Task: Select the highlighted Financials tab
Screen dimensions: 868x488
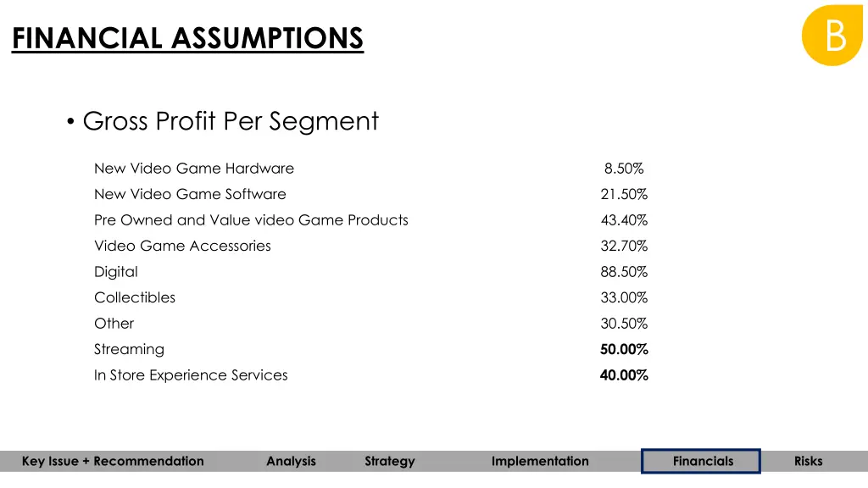Action: [x=701, y=461]
